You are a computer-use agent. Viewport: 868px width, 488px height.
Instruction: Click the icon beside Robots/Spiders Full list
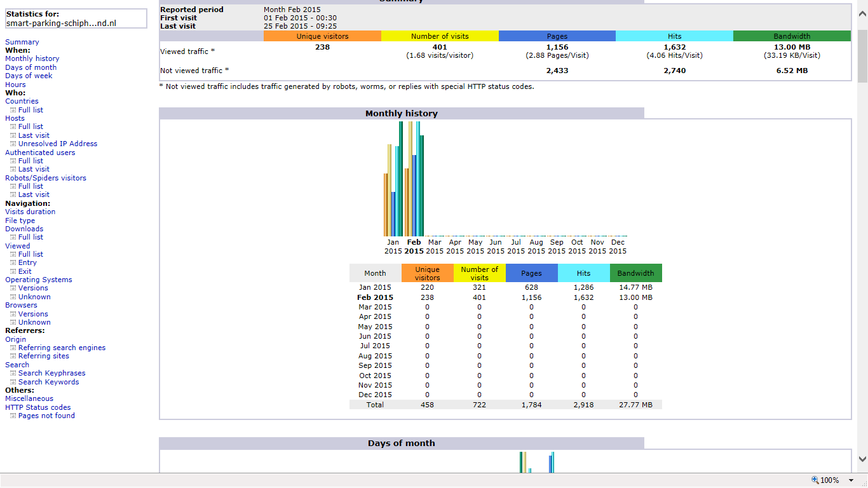pyautogui.click(x=13, y=186)
